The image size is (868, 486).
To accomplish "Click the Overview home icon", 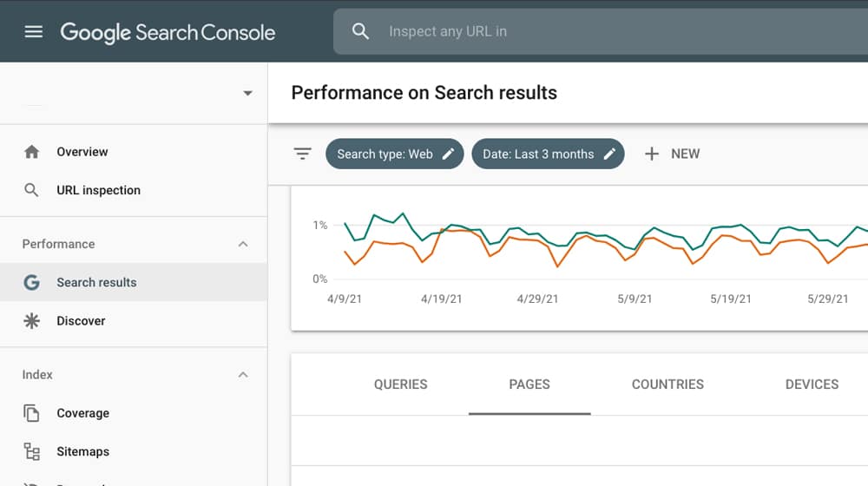I will [x=32, y=152].
